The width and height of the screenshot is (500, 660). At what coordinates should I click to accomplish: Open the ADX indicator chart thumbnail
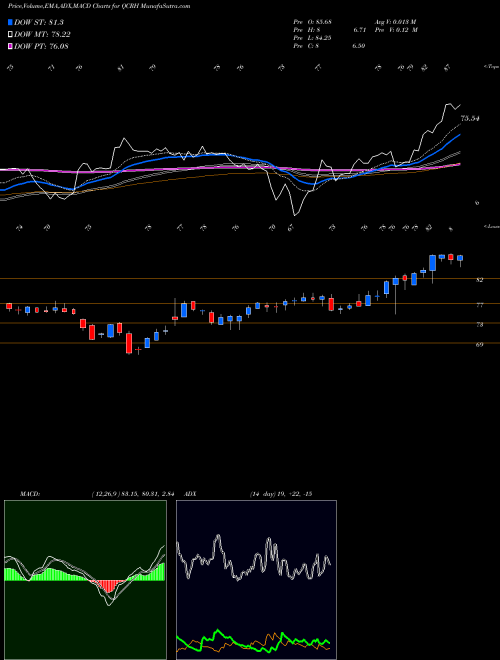coord(256,580)
